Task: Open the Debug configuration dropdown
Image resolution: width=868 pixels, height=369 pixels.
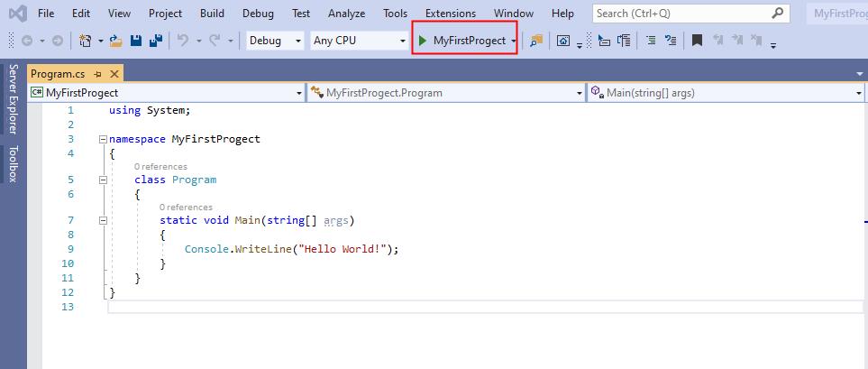Action: [x=274, y=41]
